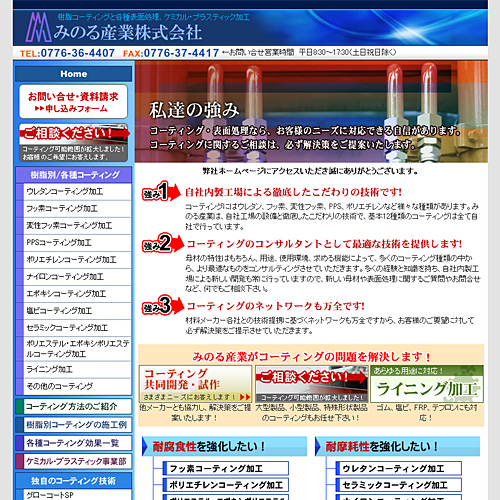Click heading みのる産業がコーティングの問題を解決します
Screen dimensions: 500x500
pyautogui.click(x=311, y=357)
